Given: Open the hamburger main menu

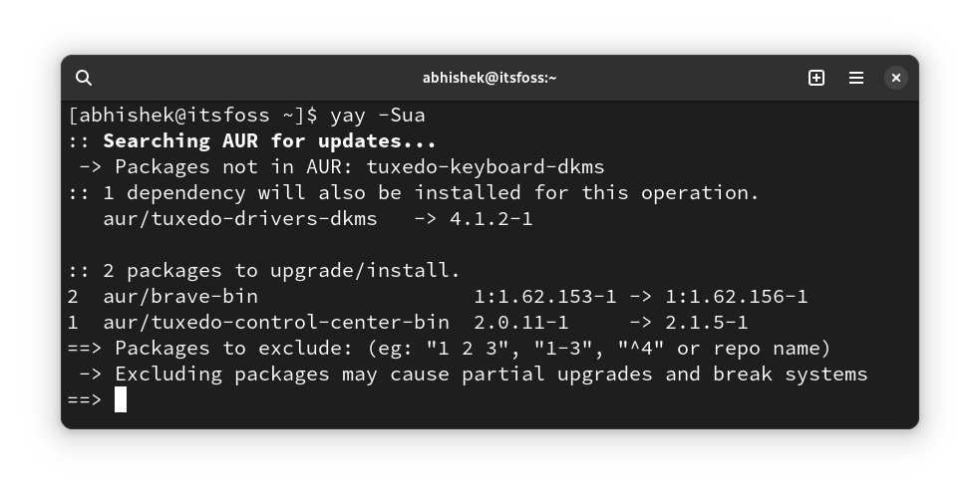Looking at the screenshot, I should point(856,78).
